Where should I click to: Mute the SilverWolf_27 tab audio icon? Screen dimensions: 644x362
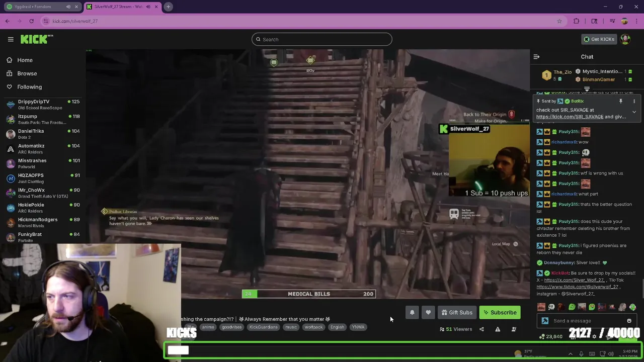coord(148,7)
